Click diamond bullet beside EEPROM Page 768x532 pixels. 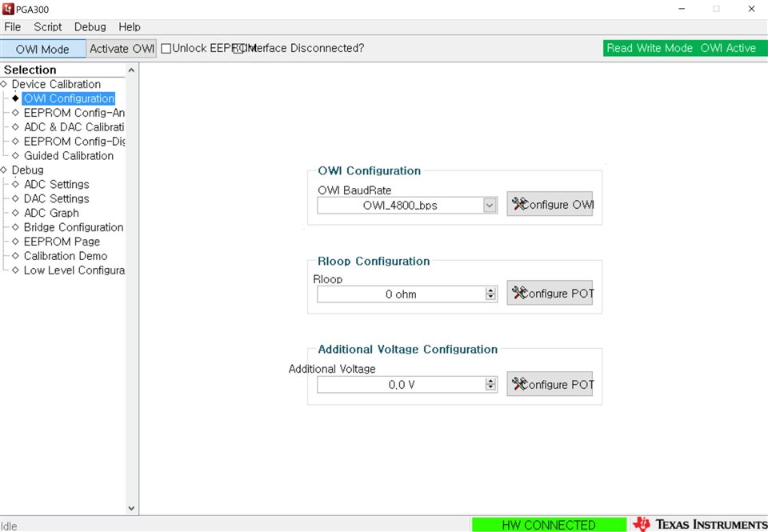click(15, 241)
